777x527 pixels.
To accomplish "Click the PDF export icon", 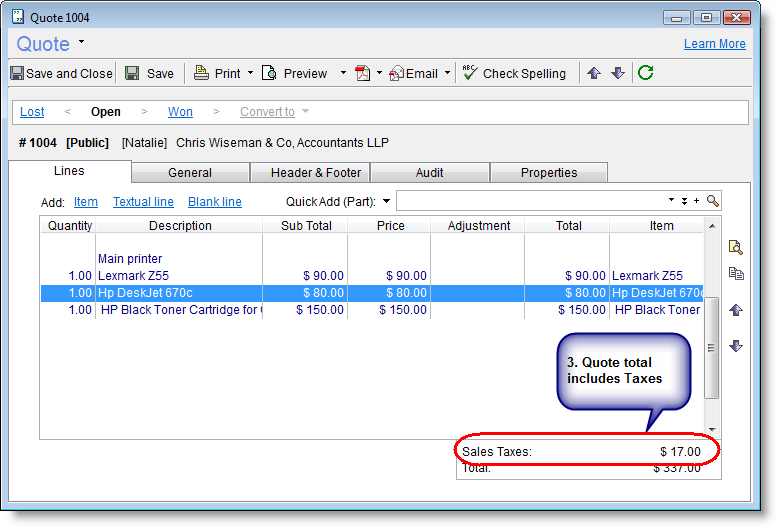I will pyautogui.click(x=363, y=73).
